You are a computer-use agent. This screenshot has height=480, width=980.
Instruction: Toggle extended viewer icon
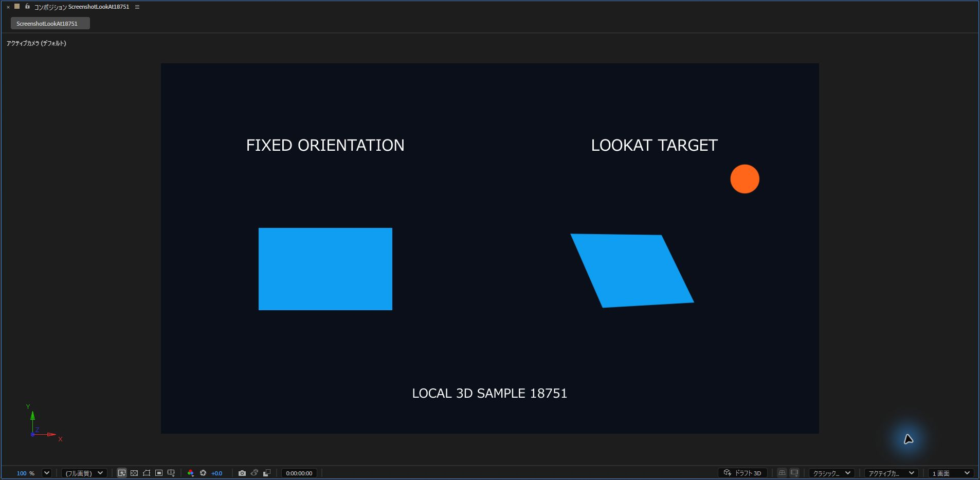[794, 473]
